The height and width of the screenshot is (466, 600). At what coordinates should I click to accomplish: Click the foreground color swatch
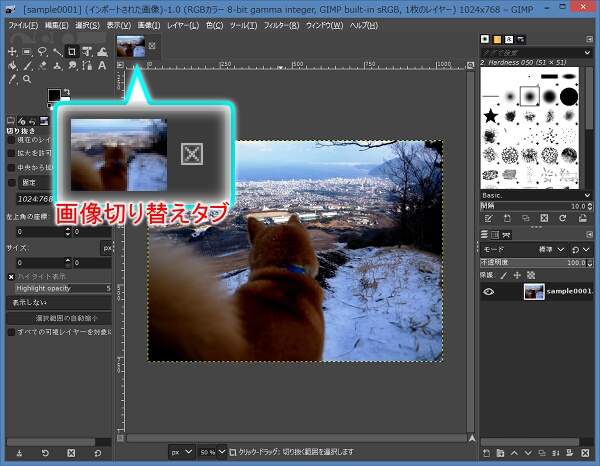coord(54,95)
